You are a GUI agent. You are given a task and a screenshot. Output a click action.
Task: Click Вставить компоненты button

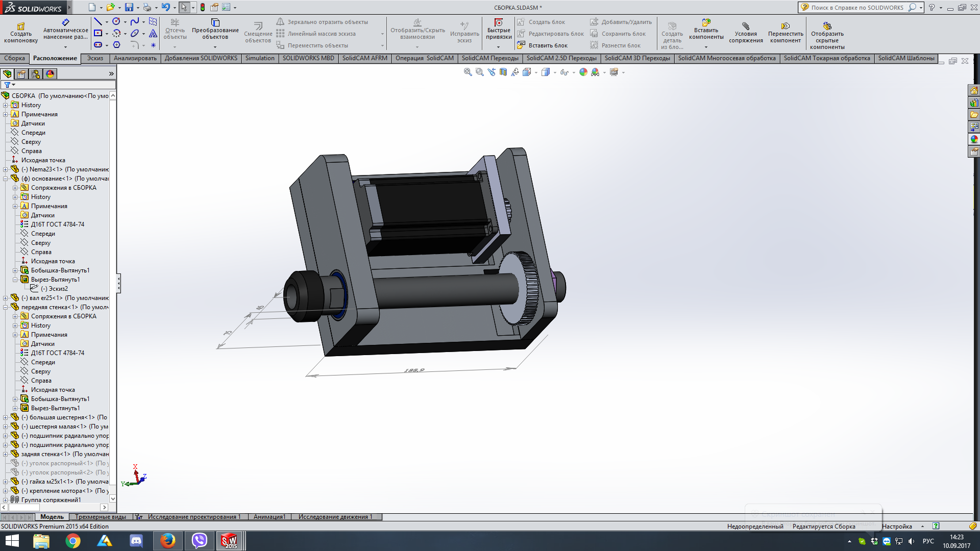pos(706,30)
